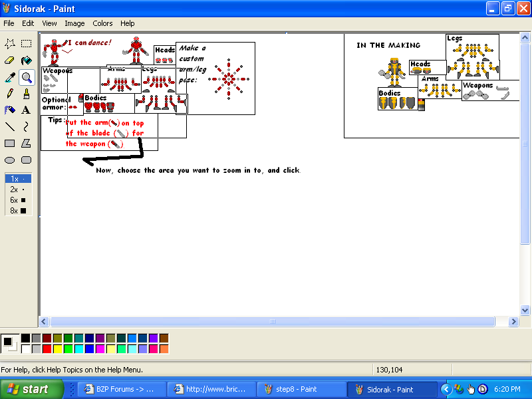Pick the red color swatch
Screen dimensions: 532x399
[x=47, y=348]
